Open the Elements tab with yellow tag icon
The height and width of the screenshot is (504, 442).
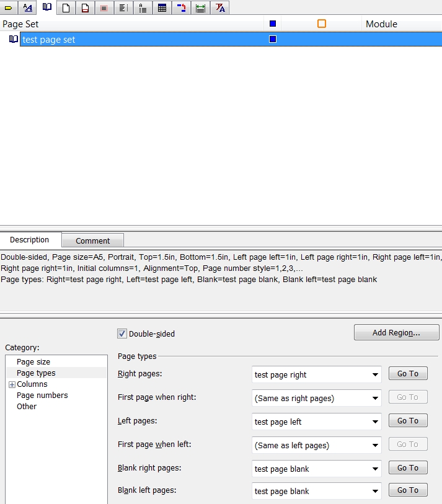point(8,7)
